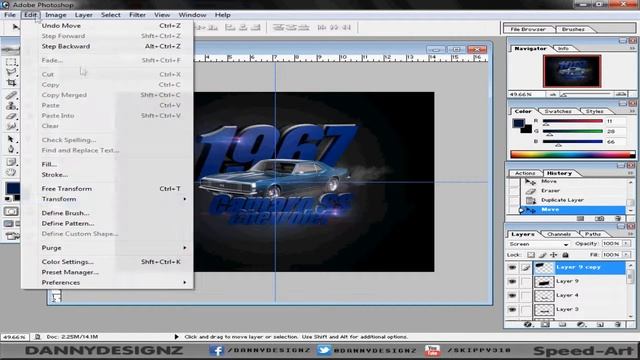Click the Add layer style icon
The image size is (640, 360).
click(x=528, y=324)
